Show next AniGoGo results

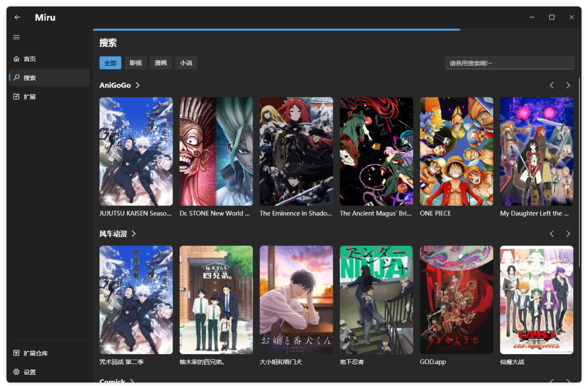coord(568,85)
